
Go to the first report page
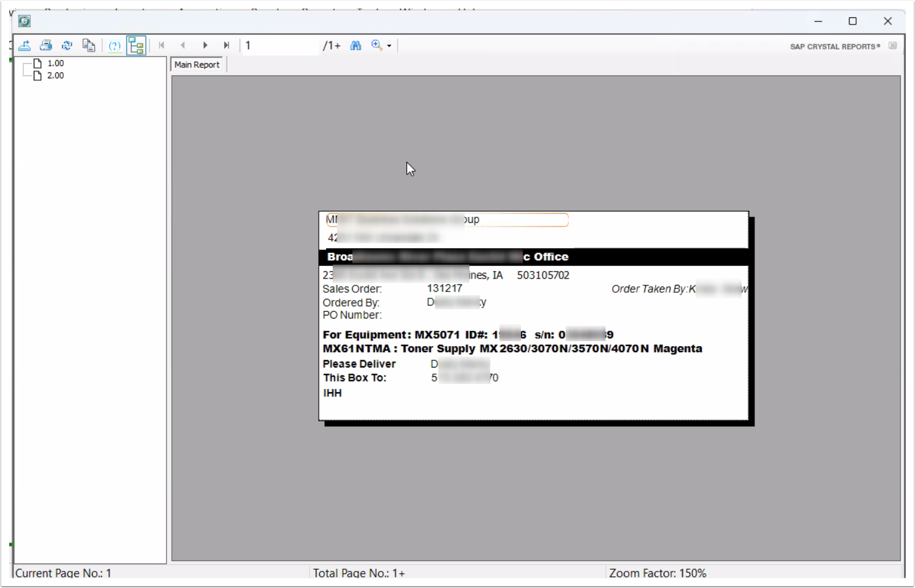pyautogui.click(x=162, y=45)
